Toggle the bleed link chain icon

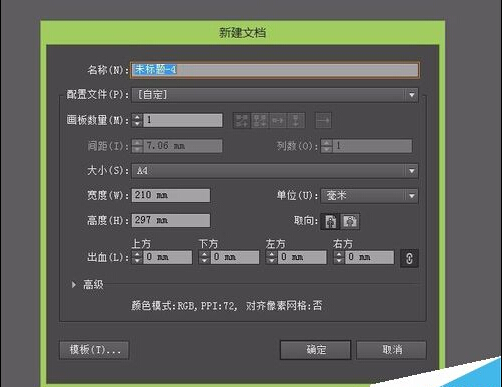(409, 258)
